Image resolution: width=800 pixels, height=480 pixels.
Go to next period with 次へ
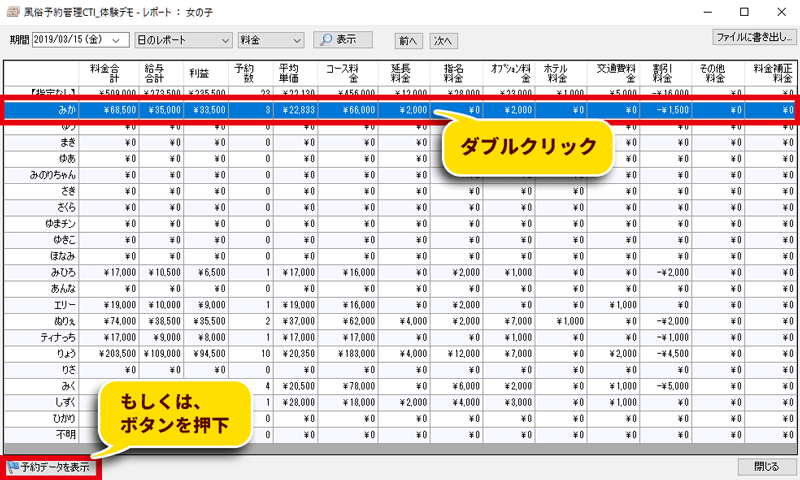point(443,41)
